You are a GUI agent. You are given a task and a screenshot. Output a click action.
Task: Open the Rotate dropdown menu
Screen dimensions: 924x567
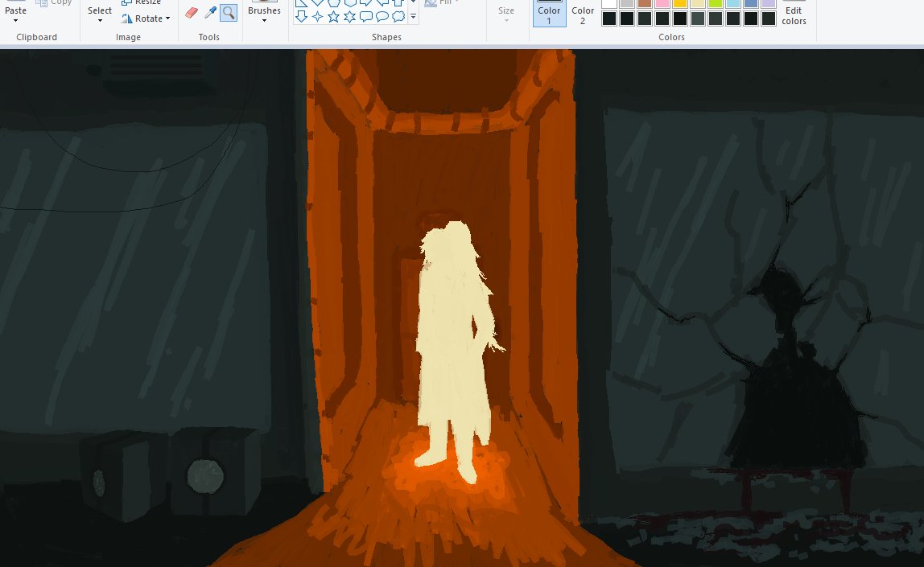[x=146, y=18]
